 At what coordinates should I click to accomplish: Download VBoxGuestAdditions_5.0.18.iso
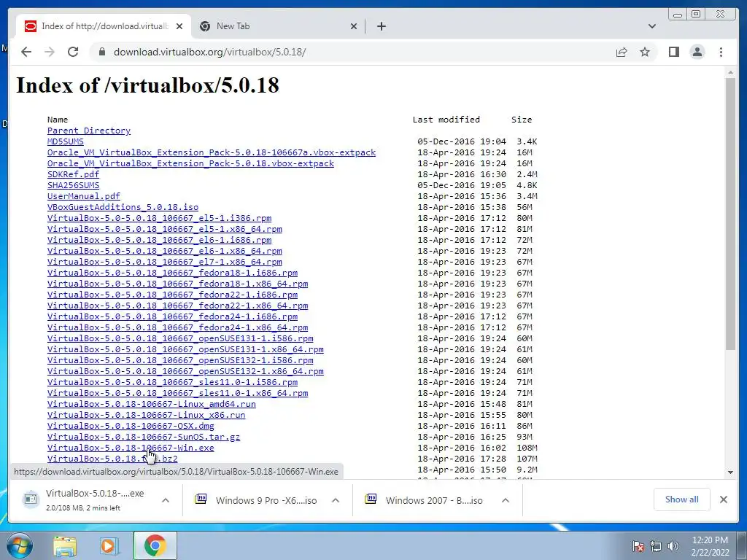coord(123,207)
